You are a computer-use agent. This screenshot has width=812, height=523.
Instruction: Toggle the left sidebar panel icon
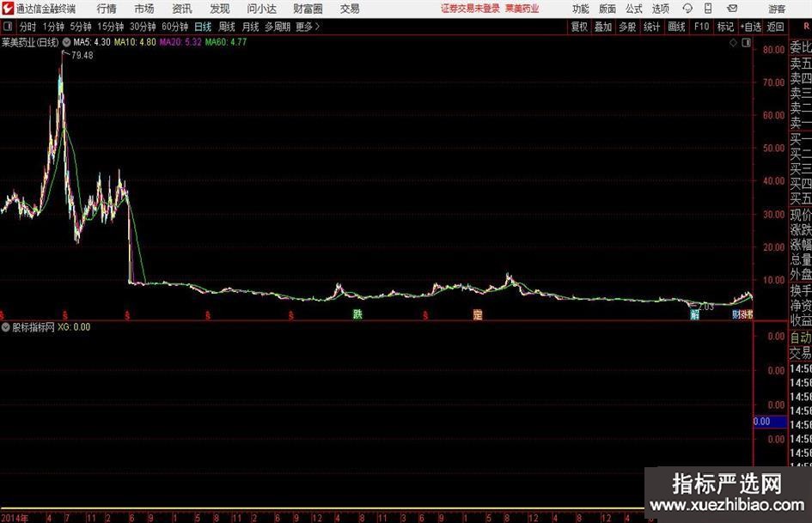tap(8, 27)
